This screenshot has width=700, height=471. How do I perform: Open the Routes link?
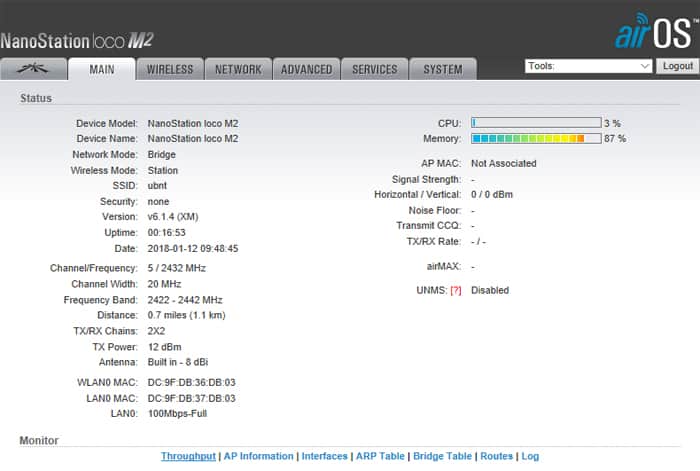pos(496,456)
